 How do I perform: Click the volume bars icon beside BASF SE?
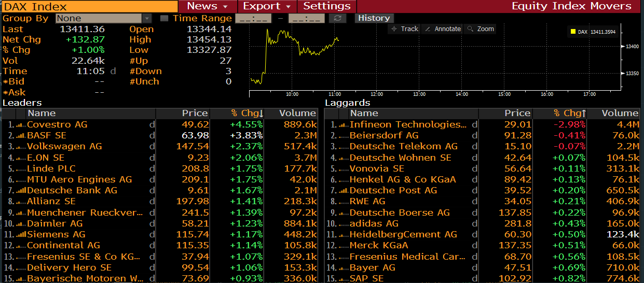point(21,136)
